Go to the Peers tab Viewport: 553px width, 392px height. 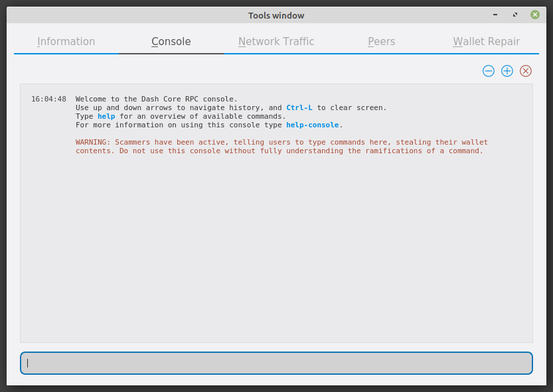(382, 42)
